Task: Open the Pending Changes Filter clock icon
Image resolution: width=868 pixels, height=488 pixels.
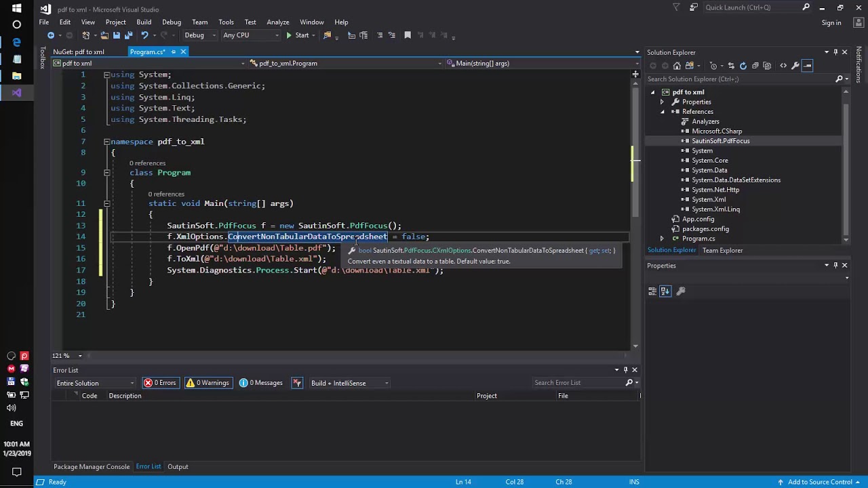Action: pos(713,66)
